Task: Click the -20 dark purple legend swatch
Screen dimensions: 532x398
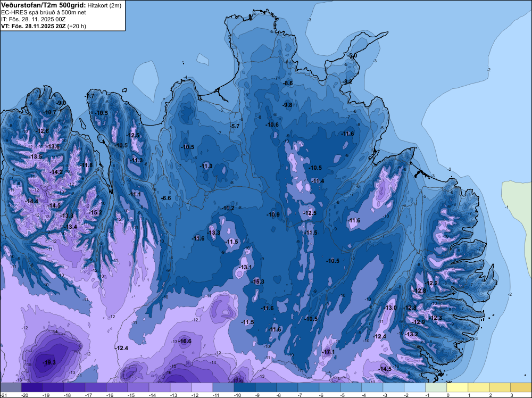Action: tap(32, 387)
